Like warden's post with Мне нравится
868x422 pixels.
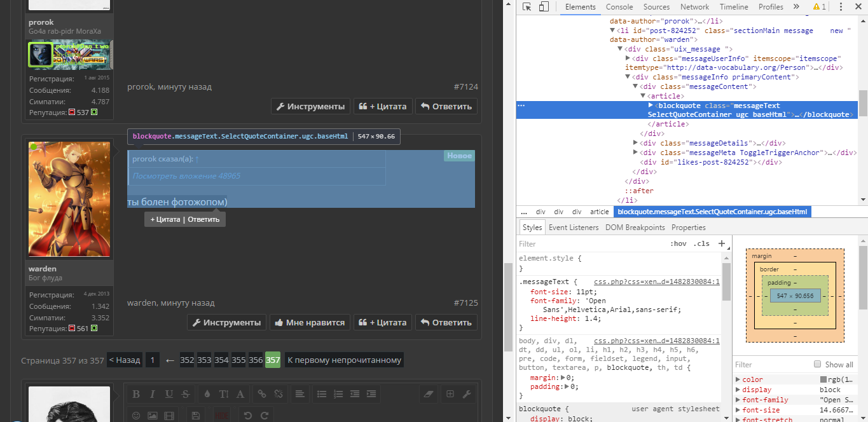(309, 322)
